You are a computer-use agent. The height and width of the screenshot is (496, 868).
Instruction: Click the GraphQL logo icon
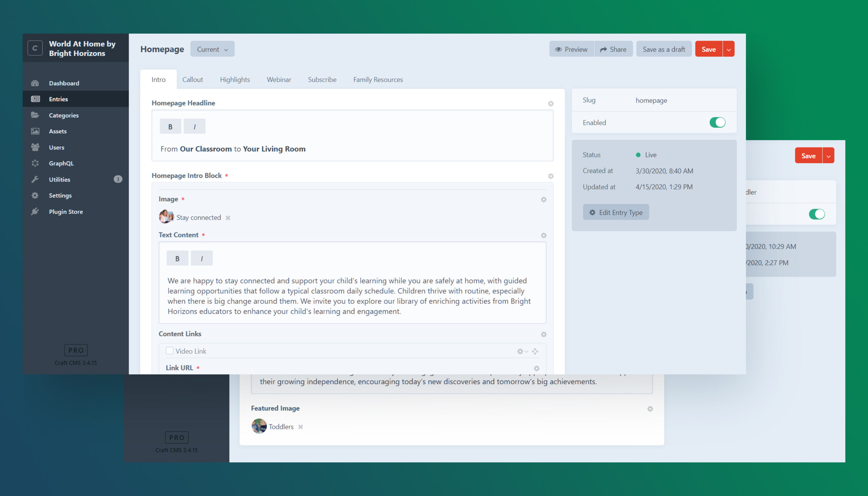click(35, 163)
